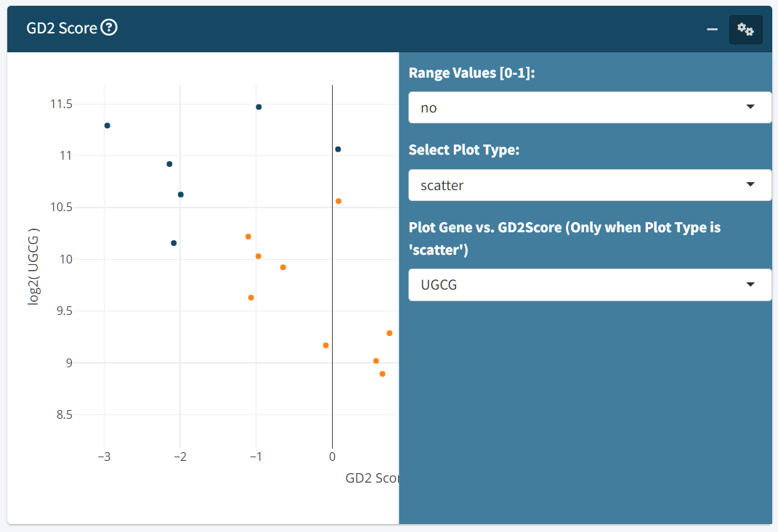Click the dropdown arrow beside 'no'
Screen dimensions: 778x532
pyautogui.click(x=750, y=107)
